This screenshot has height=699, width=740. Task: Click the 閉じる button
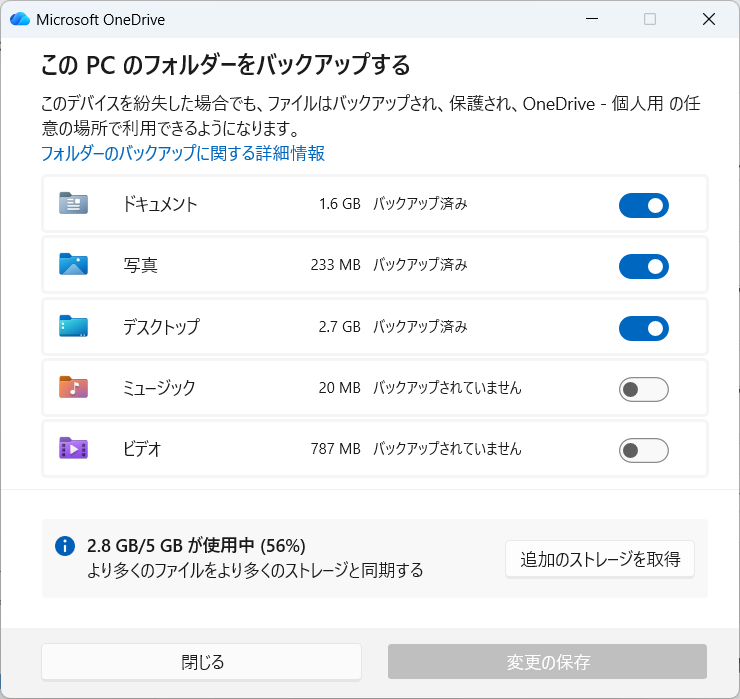(202, 662)
